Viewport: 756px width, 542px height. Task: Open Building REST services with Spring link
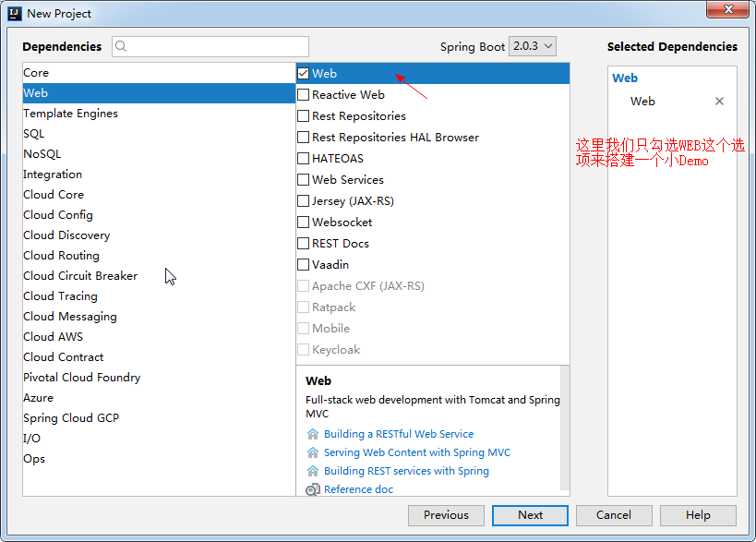[x=406, y=471]
